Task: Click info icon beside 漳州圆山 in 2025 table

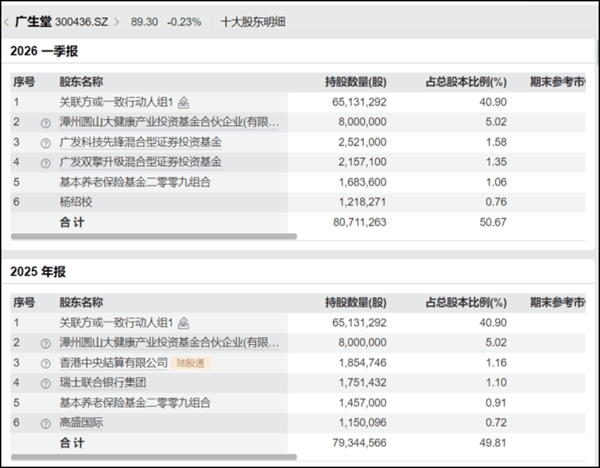Action: pyautogui.click(x=46, y=344)
